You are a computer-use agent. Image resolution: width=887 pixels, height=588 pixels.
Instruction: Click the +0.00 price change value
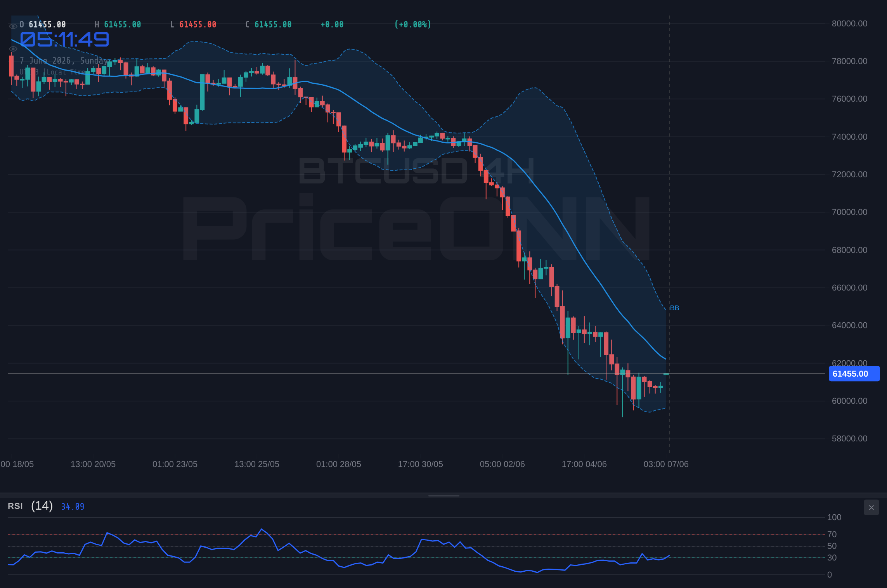[332, 24]
